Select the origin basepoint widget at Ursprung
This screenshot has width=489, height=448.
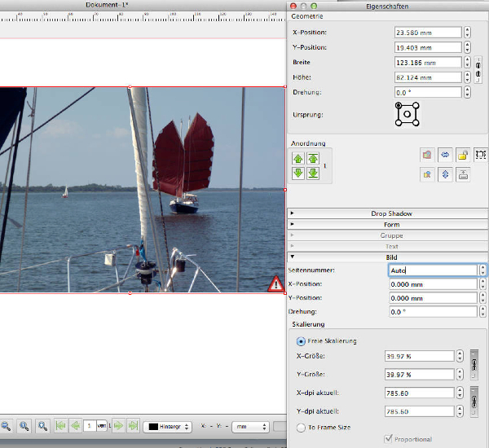click(407, 115)
